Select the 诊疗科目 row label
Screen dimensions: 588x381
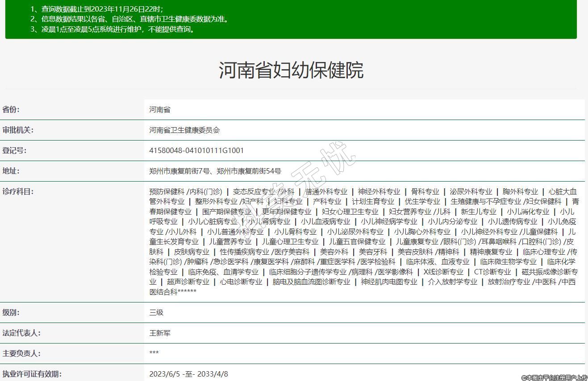point(18,192)
